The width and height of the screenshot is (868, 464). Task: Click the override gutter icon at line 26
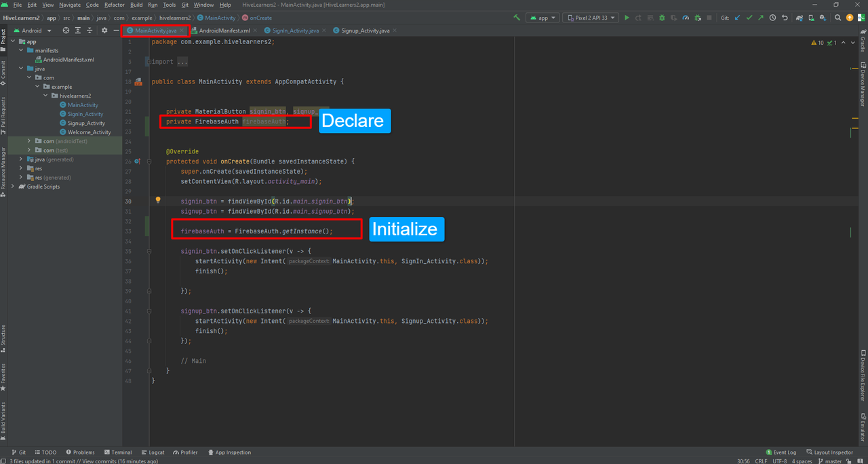[138, 161]
